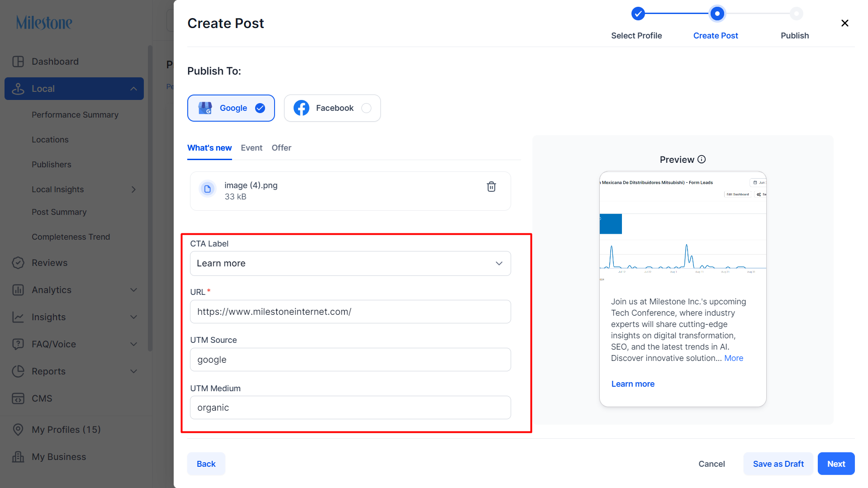
Task: Click the Dashboard icon in sidebar
Action: [18, 62]
